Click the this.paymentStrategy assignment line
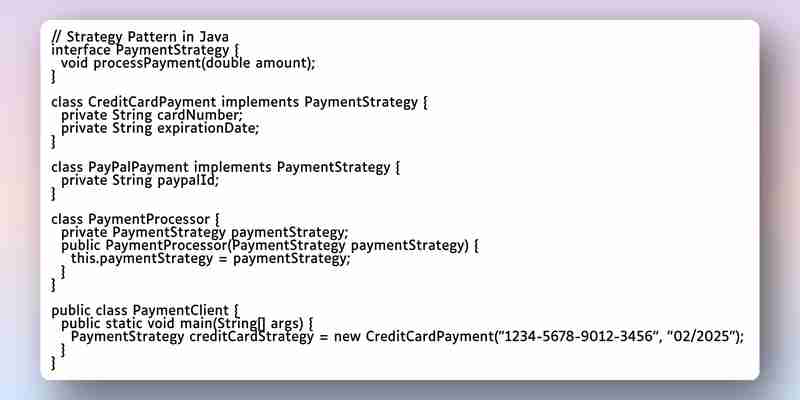Viewport: 800px width, 400px height. point(211,259)
